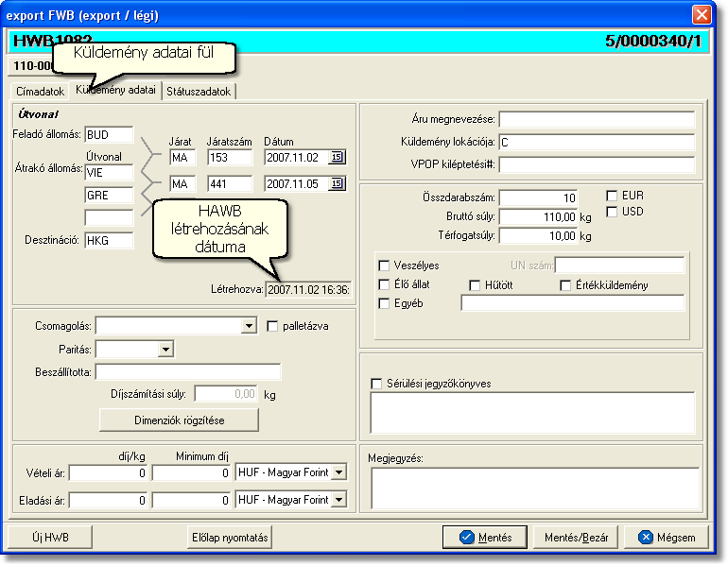The width and height of the screenshot is (728, 566).
Task: Click the Áru megnevezése field
Action: [x=597, y=120]
